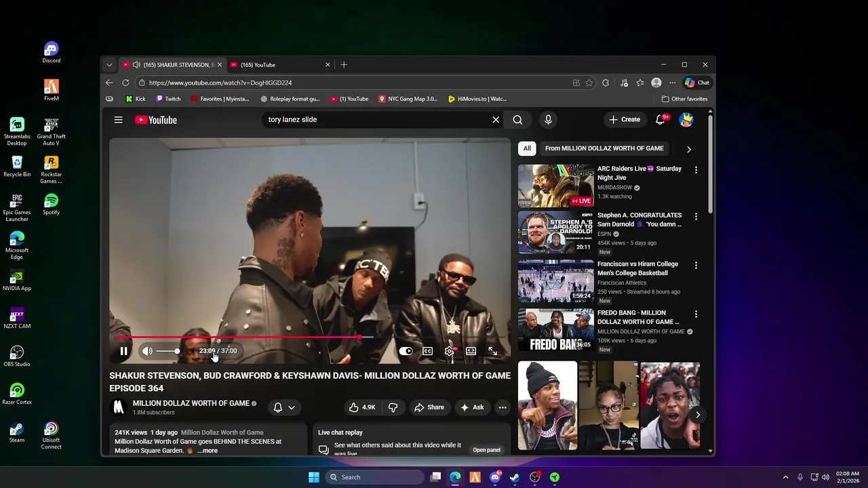868x488 pixels.
Task: Share the video
Action: (x=429, y=407)
